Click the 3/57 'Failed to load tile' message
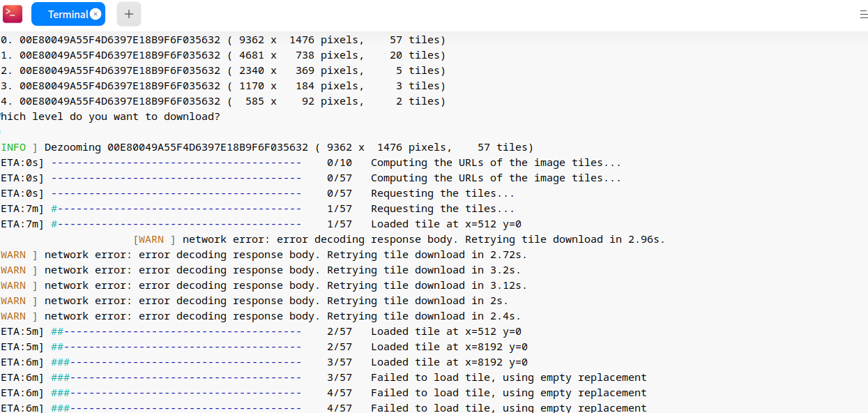This screenshot has height=413, width=868. coord(508,377)
